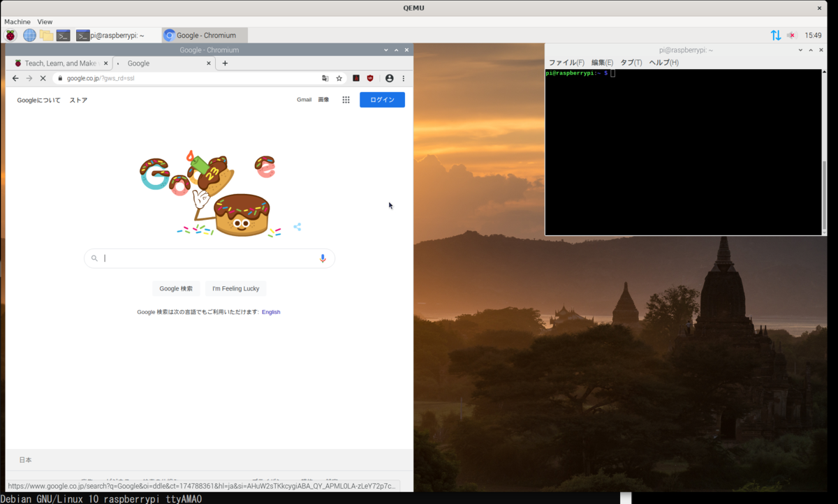Click the Chromium window title bar text

click(209, 50)
